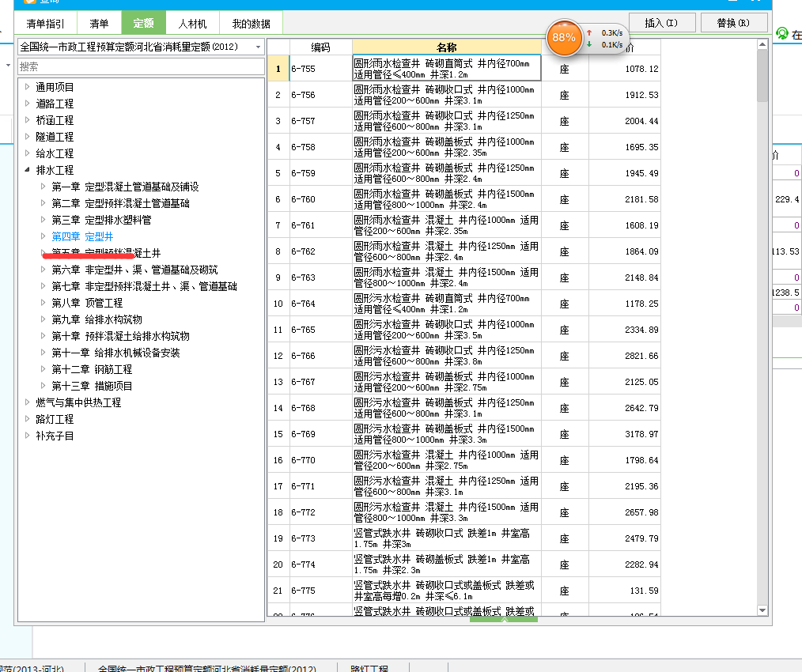Expand 第二章 定型预拌混凝土管道基础
Screen dimensions: 802x672
point(44,203)
